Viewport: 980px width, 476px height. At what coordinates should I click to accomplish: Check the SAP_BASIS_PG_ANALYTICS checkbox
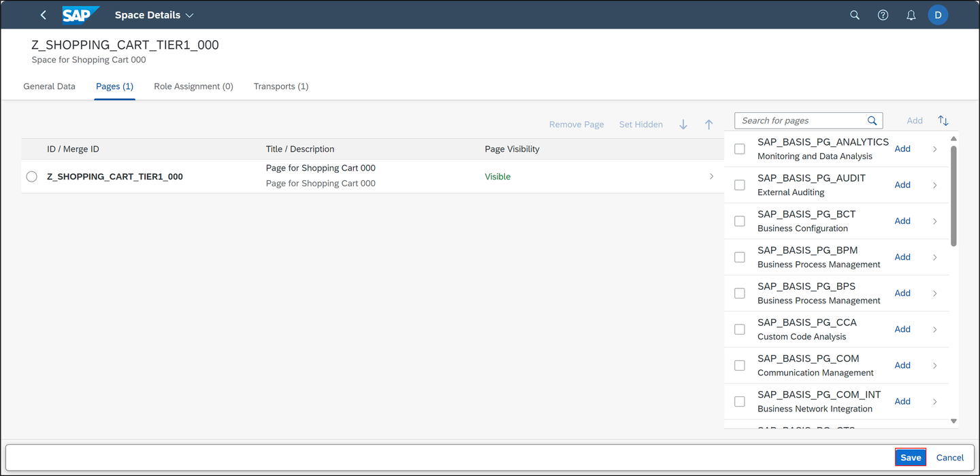click(740, 149)
